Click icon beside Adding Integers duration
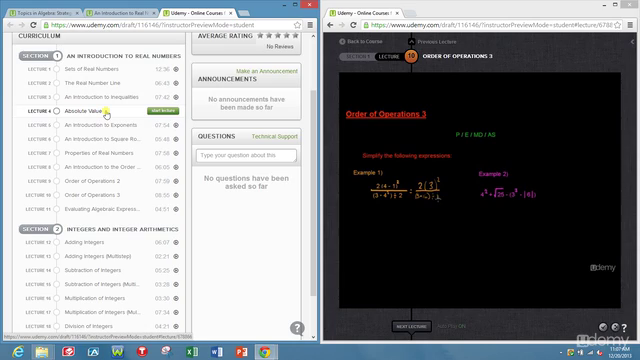Screen dimensions: 640x360 [x=176, y=242]
